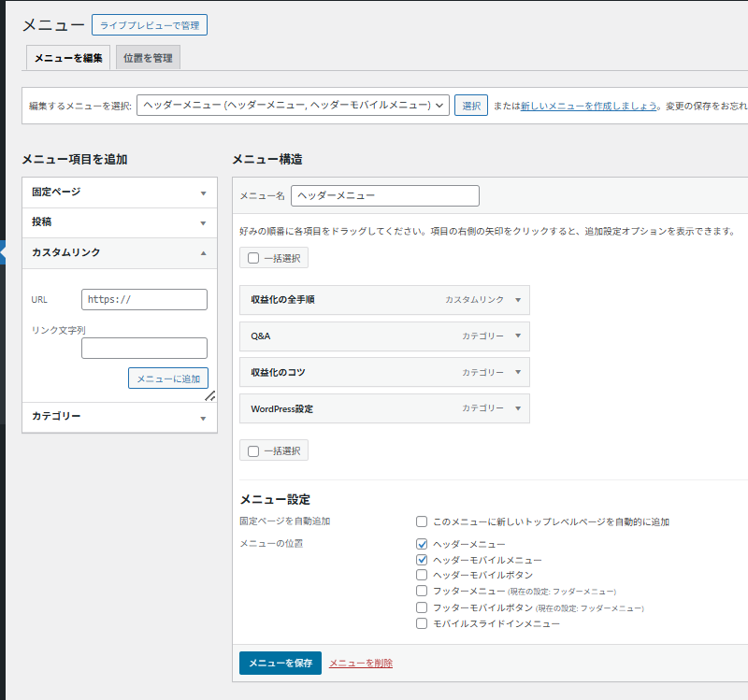This screenshot has height=700, width=748.
Task: Open settings arrow for WordPress設定 item
Action: pos(517,408)
